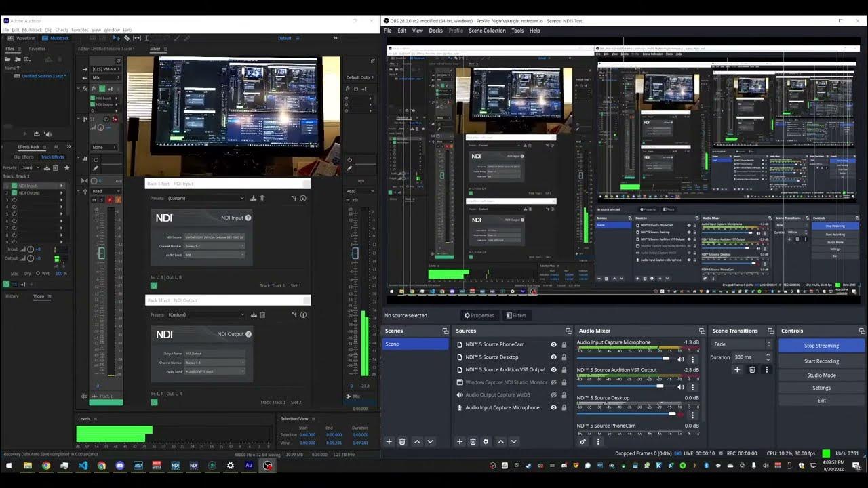The height and width of the screenshot is (488, 868).
Task: Add a new source in OBS Sources
Action: [x=460, y=441]
